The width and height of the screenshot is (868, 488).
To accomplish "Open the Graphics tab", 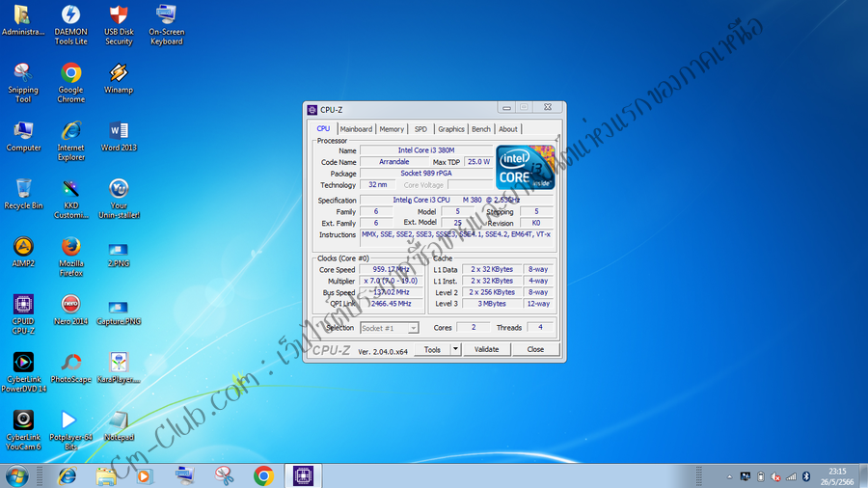I will (x=451, y=129).
